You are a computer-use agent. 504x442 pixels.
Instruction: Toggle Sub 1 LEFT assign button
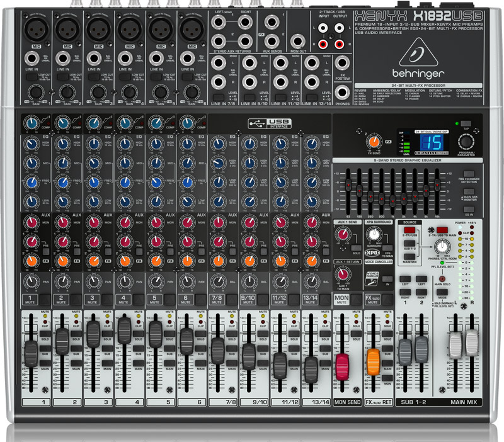pyautogui.click(x=405, y=279)
